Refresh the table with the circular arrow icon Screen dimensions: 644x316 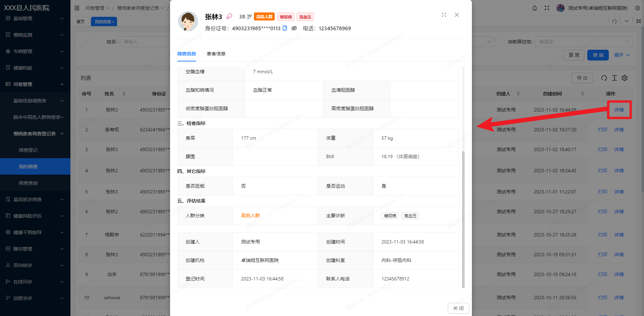(604, 78)
